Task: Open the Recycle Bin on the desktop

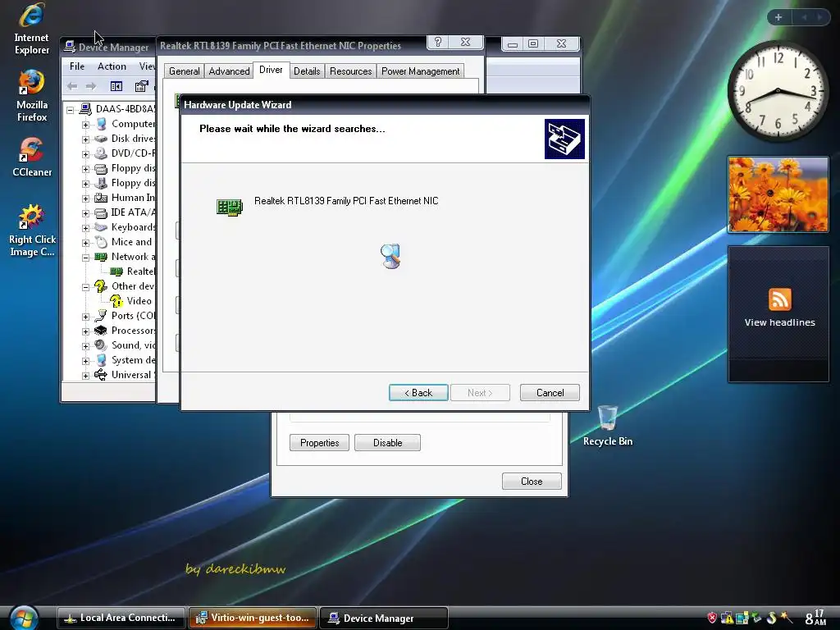Action: click(x=608, y=426)
